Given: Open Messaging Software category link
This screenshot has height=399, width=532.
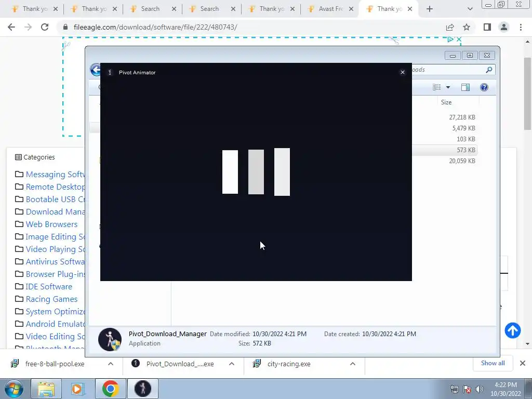Looking at the screenshot, I should (x=55, y=175).
